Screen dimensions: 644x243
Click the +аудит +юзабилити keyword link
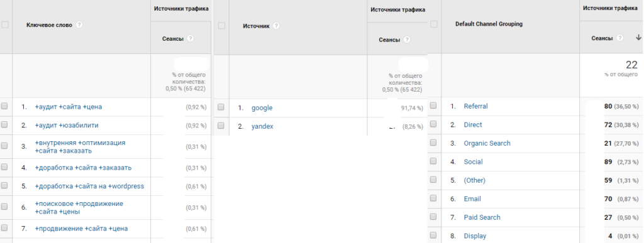pyautogui.click(x=67, y=126)
